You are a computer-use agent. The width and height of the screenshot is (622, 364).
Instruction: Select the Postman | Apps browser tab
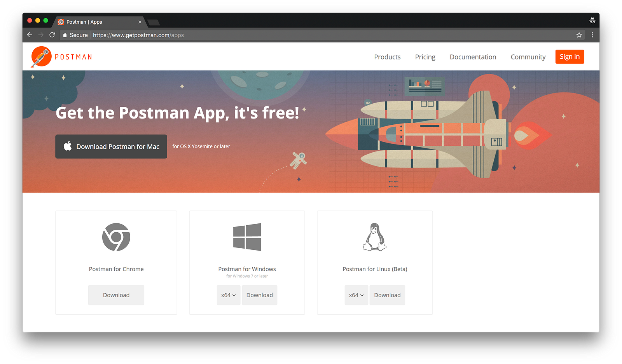coord(100,22)
